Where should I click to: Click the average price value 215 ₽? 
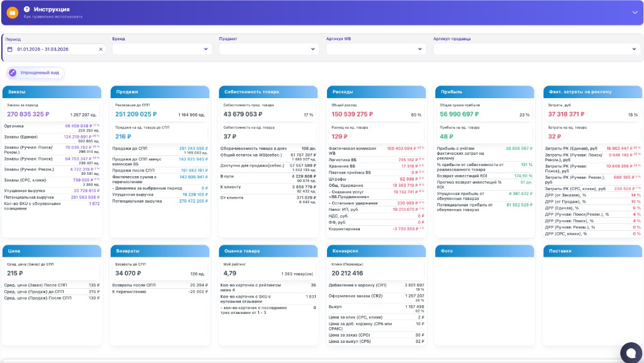click(x=15, y=273)
